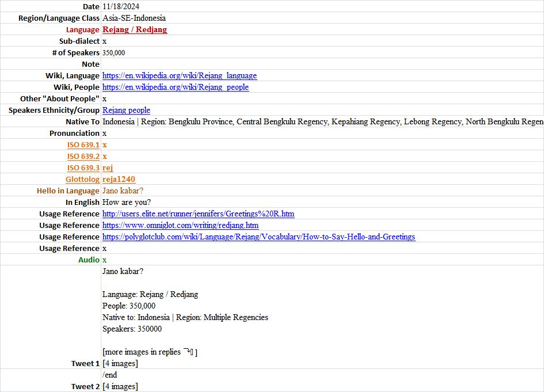The image size is (544, 392).
Task: Click Tweet 1 line 'Language: Rejang / Redjang'
Action: click(x=150, y=295)
